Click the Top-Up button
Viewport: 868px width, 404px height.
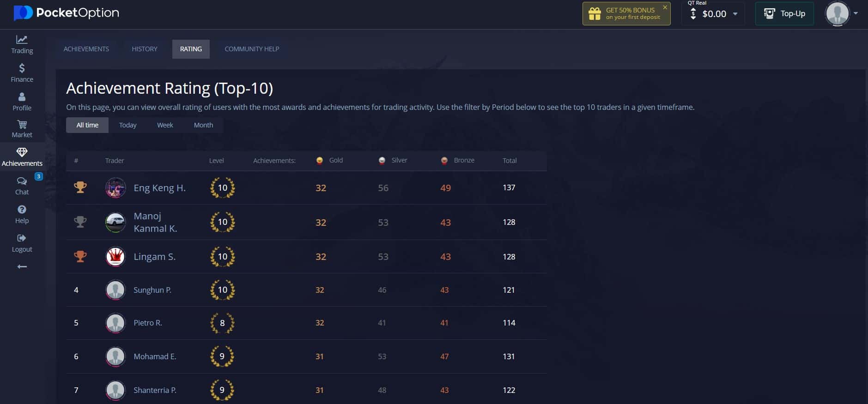point(784,14)
